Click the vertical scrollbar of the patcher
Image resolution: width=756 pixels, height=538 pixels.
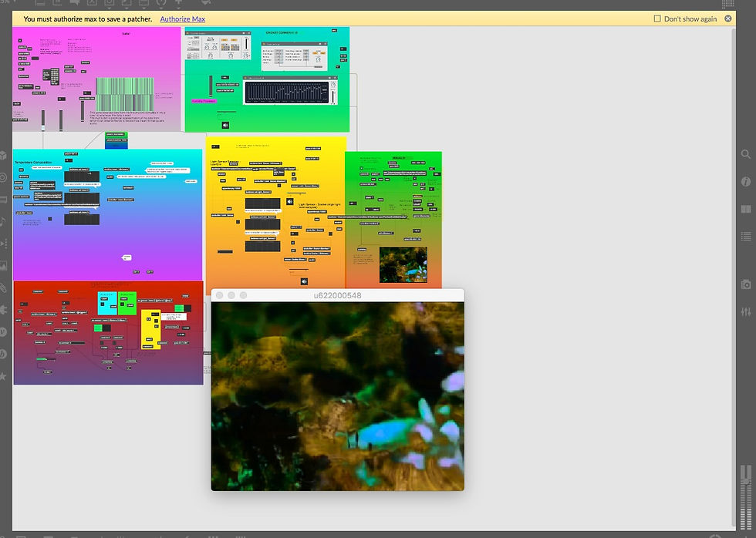[734, 278]
